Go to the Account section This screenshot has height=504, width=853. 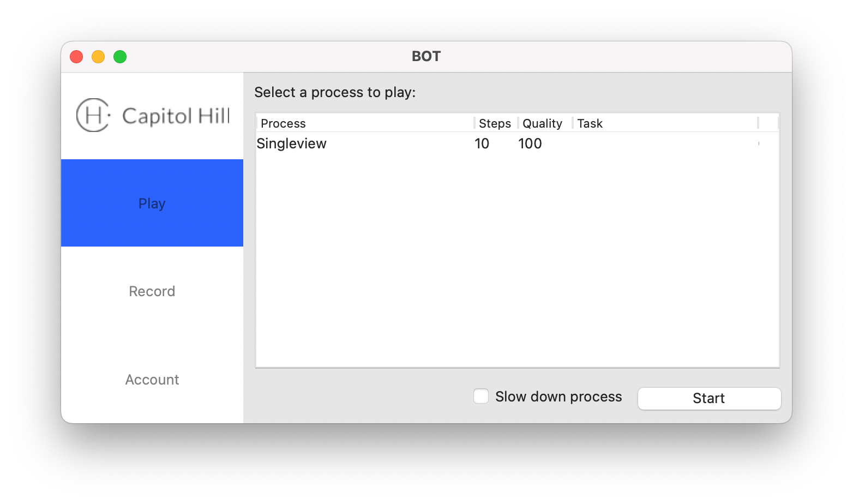tap(152, 380)
